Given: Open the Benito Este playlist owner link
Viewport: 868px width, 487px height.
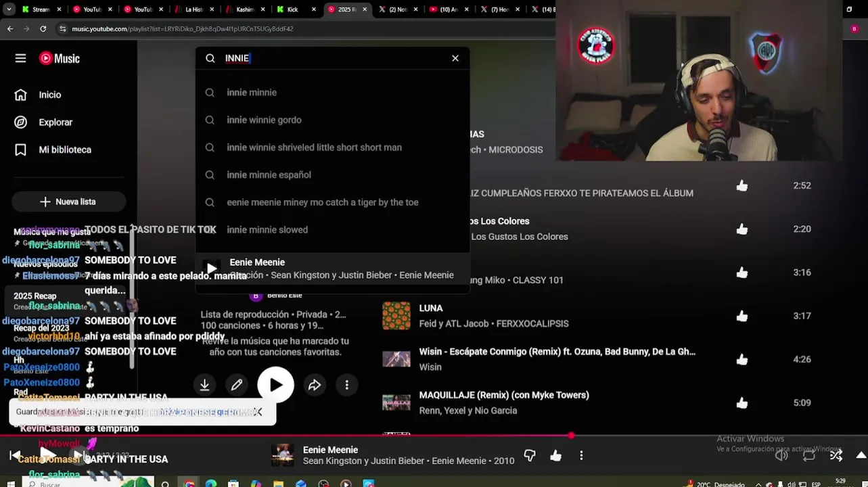Looking at the screenshot, I should pyautogui.click(x=284, y=296).
